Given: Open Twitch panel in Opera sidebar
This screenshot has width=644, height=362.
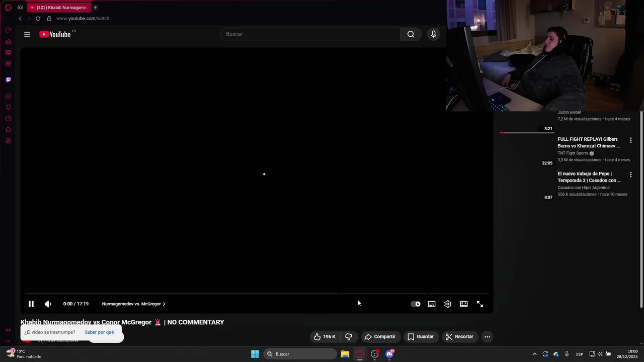Looking at the screenshot, I should tap(8, 80).
